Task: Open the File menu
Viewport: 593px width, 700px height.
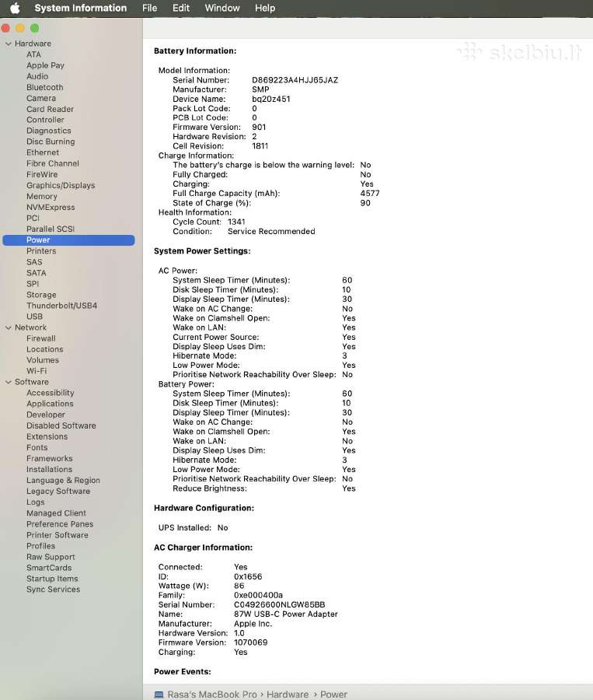Action: [149, 8]
